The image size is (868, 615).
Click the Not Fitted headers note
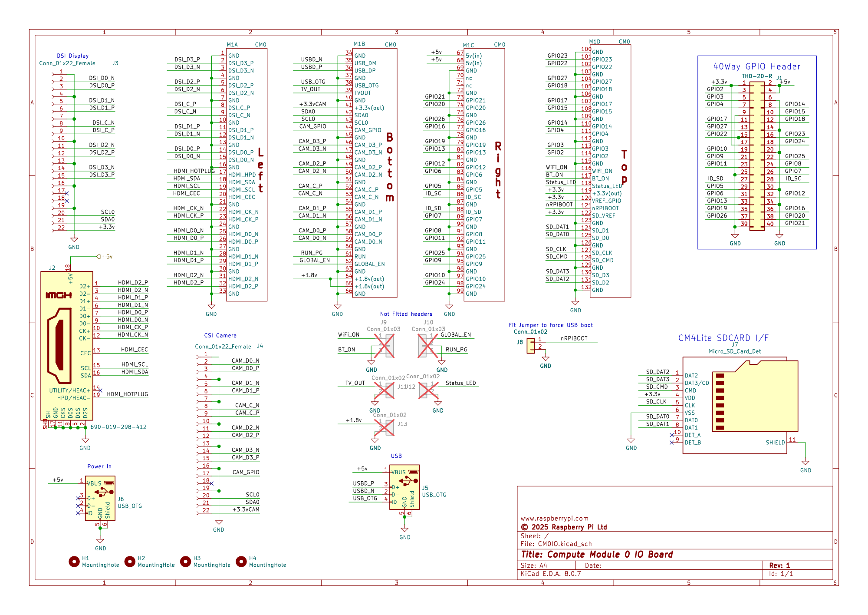click(406, 314)
